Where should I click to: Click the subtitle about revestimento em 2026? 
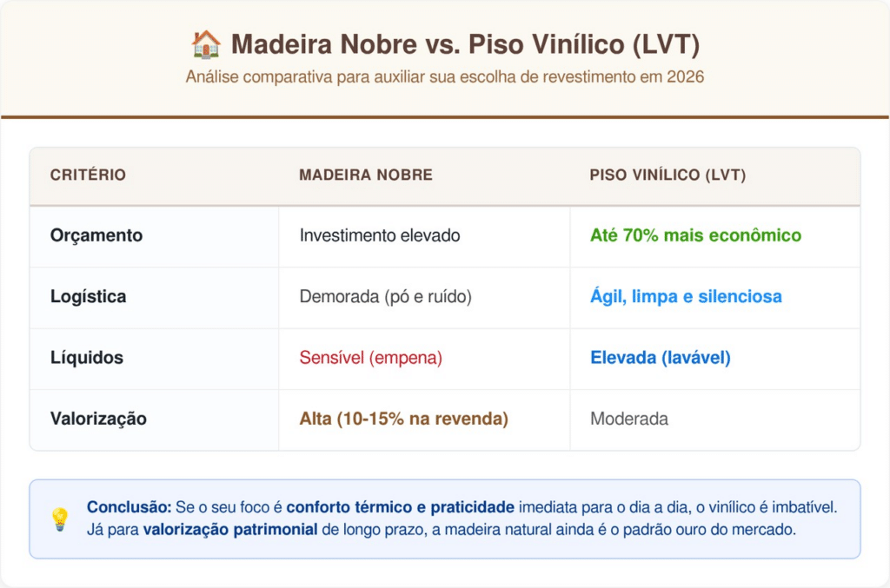[444, 76]
